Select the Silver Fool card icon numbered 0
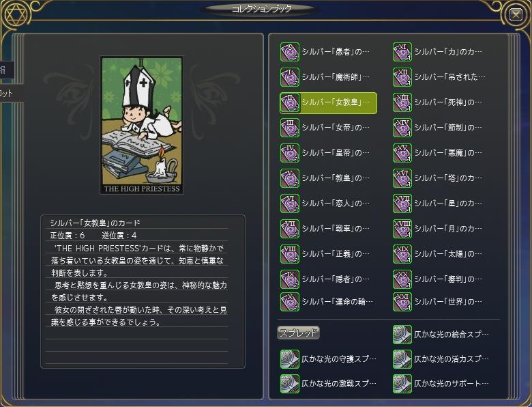532x407 pixels. pos(289,52)
